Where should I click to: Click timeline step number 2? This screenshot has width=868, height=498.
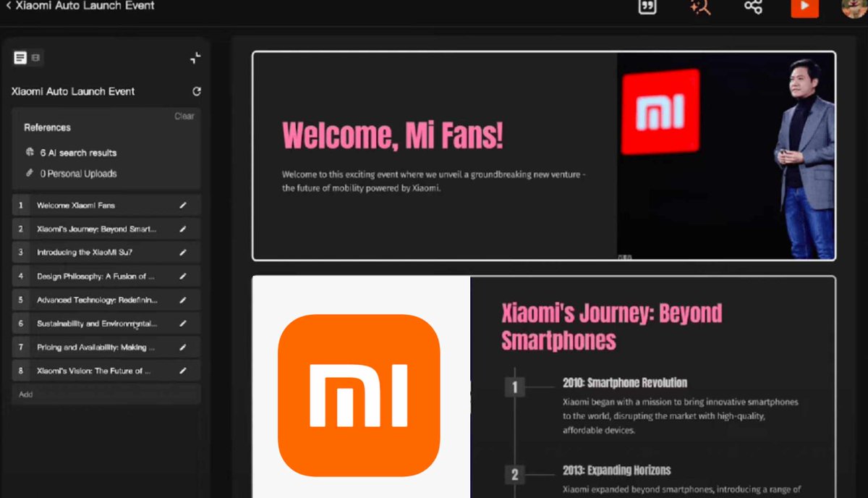[x=514, y=475]
